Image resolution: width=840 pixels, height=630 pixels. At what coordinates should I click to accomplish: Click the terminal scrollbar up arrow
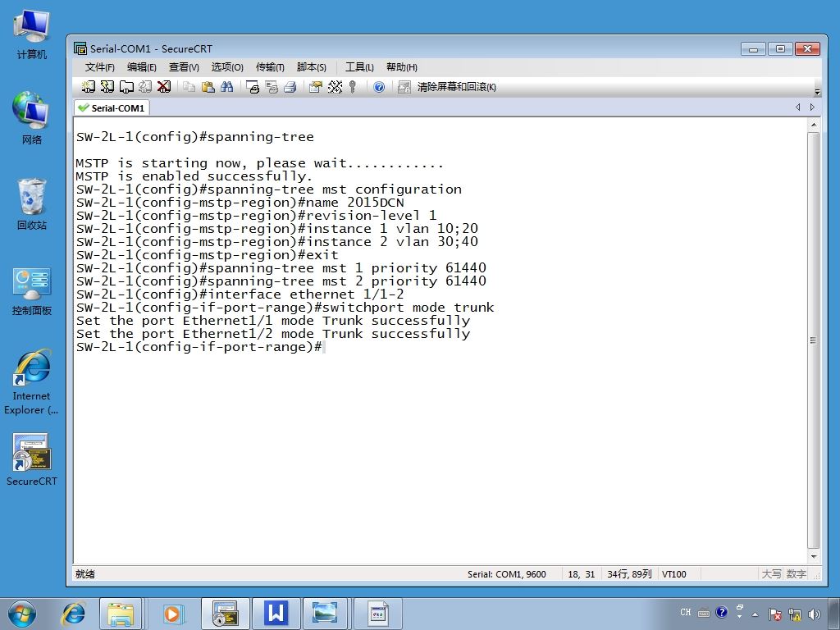[813, 125]
